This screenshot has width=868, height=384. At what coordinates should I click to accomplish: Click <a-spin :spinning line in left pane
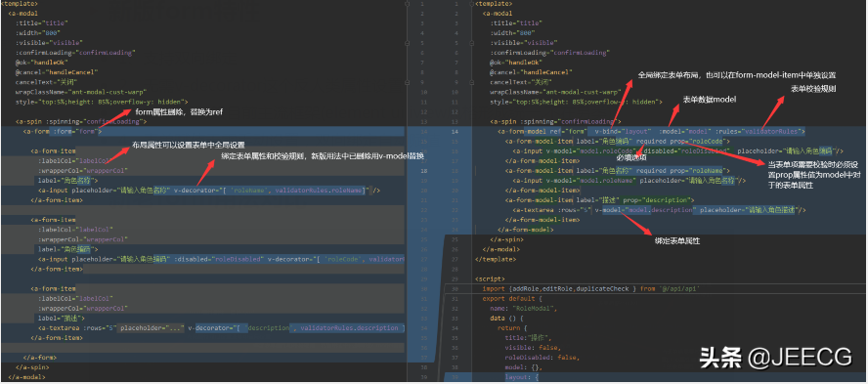(81, 121)
